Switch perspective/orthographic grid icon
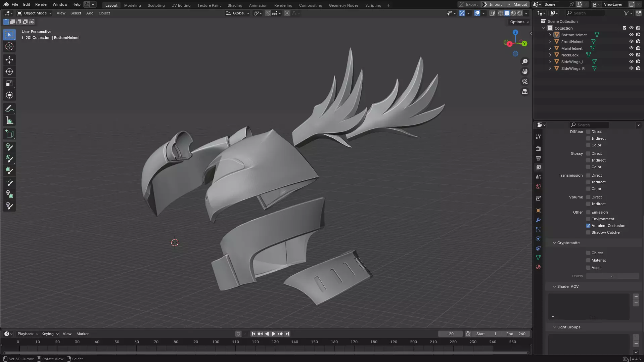Viewport: 644px width, 362px height. [x=525, y=92]
